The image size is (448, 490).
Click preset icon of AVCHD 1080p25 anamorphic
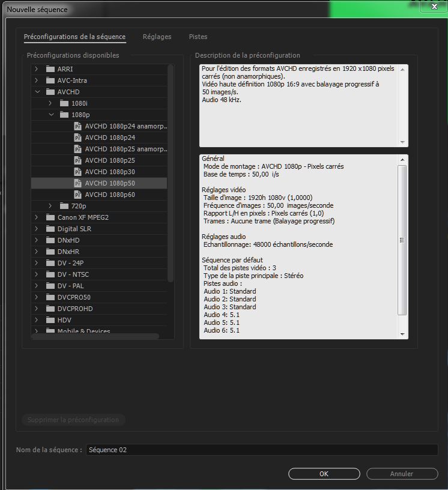pos(78,149)
